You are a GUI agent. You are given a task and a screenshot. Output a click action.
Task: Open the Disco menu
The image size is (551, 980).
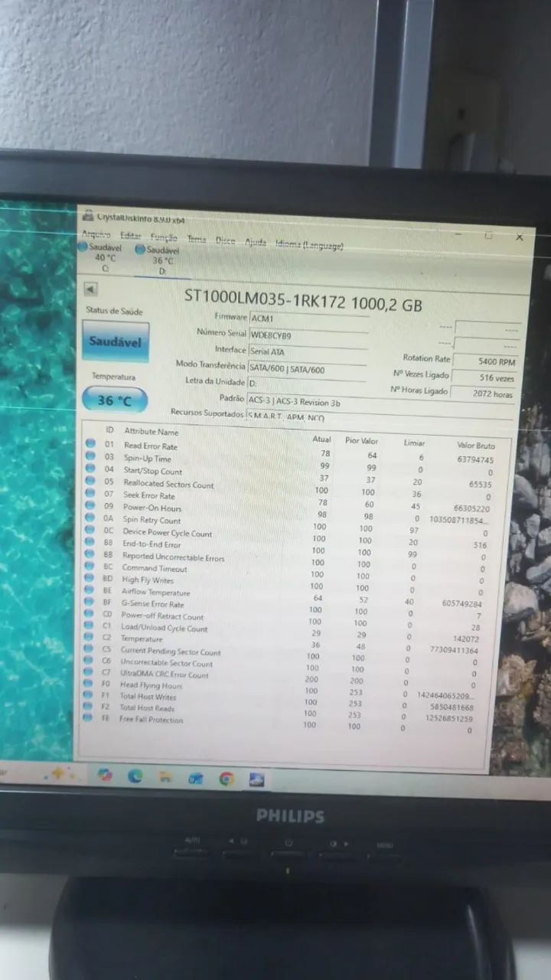pos(226,240)
